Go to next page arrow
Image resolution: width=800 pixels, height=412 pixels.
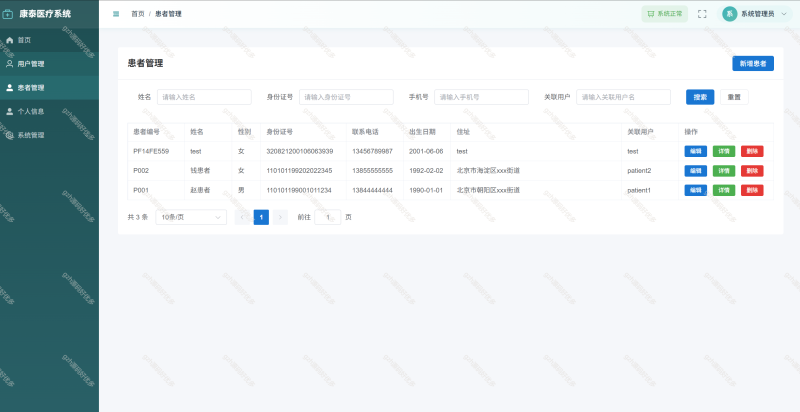[280, 217]
